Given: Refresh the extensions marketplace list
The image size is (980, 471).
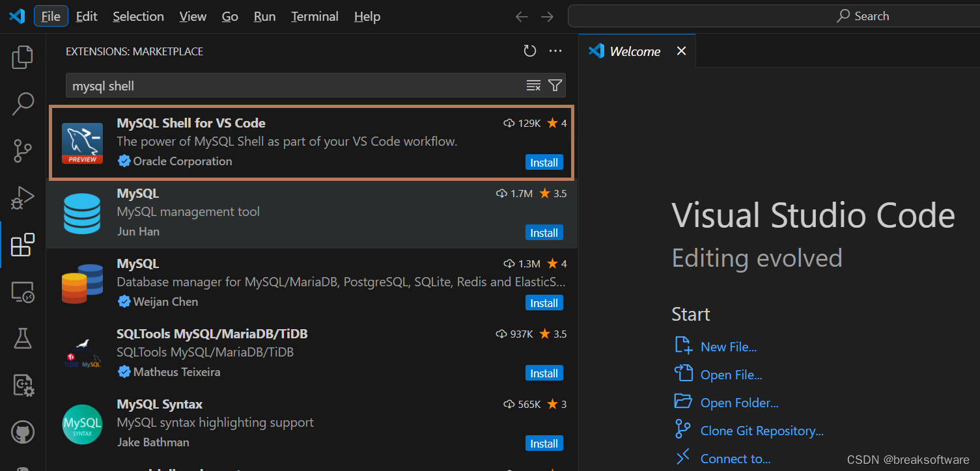Looking at the screenshot, I should tap(530, 51).
